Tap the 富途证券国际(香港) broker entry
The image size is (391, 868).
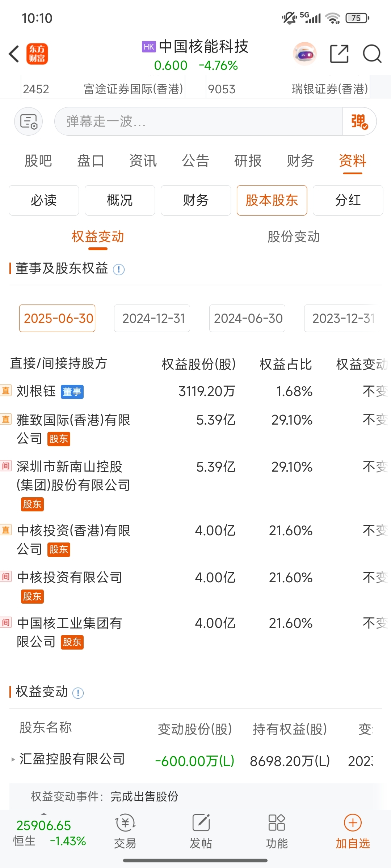[133, 89]
